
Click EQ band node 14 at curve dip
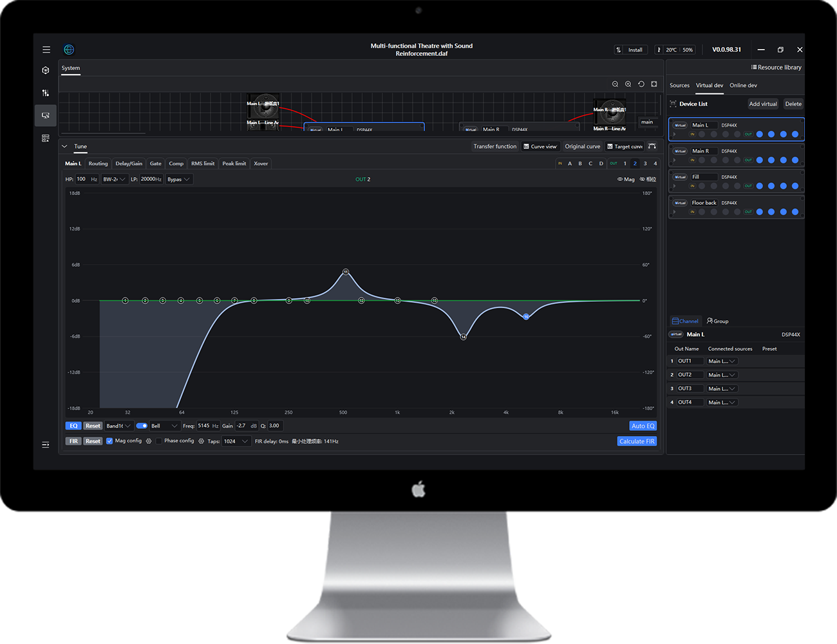tap(463, 337)
